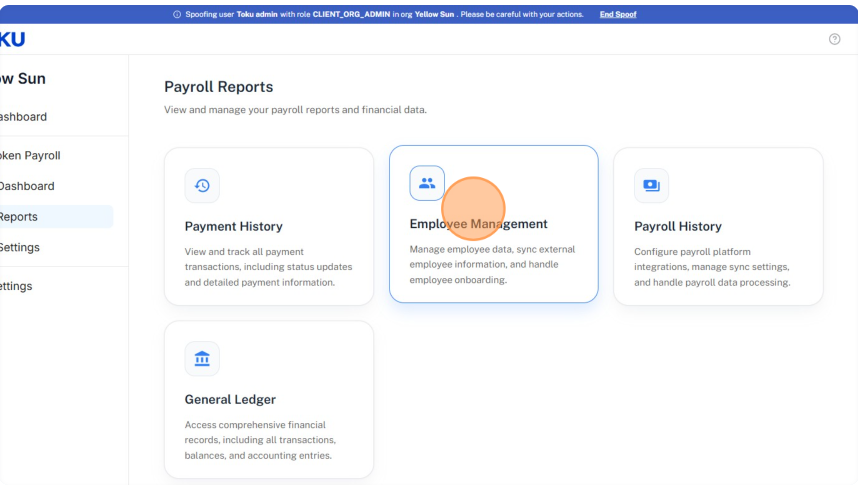Go to Token Payroll Dashboard item
This screenshot has width=858, height=487.
[x=27, y=186]
